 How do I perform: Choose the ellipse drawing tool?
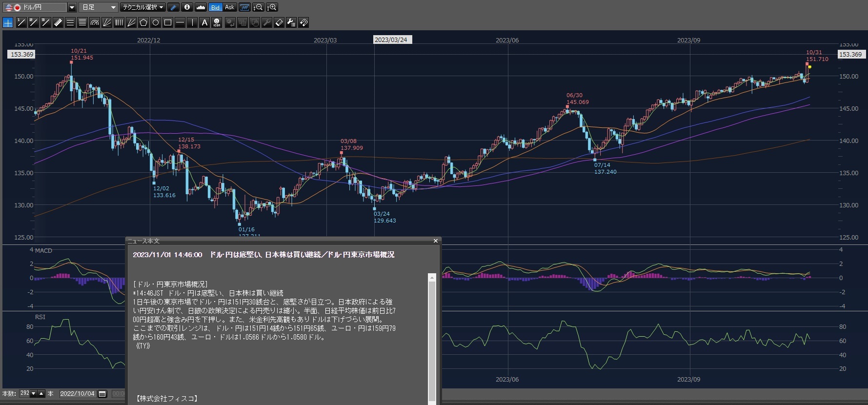click(156, 22)
